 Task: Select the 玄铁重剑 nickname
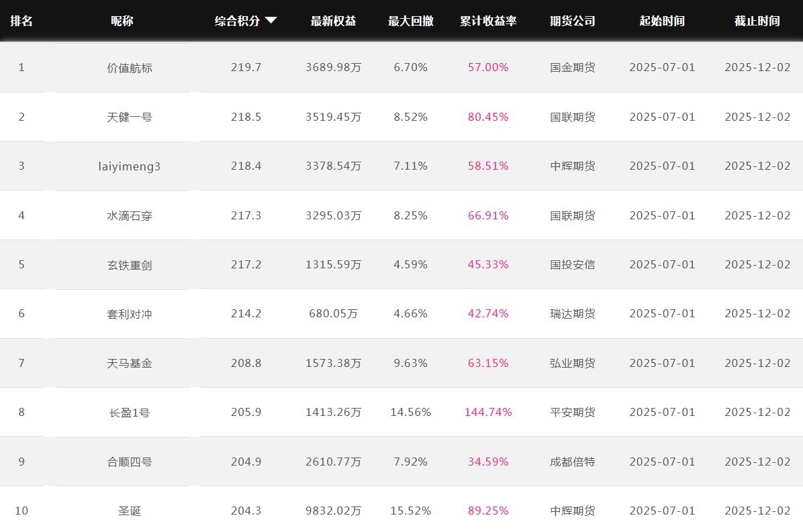click(130, 265)
